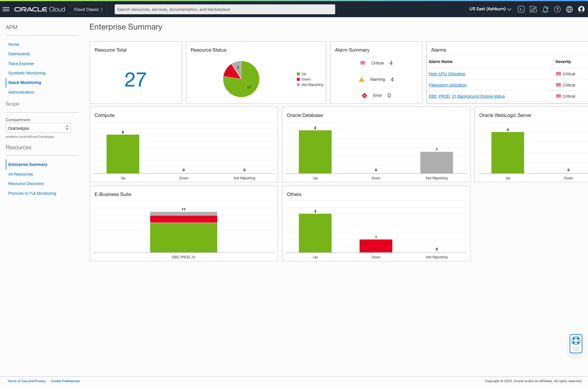
Task: Expand the Cloud Classic breadcrumb
Action: click(x=88, y=9)
